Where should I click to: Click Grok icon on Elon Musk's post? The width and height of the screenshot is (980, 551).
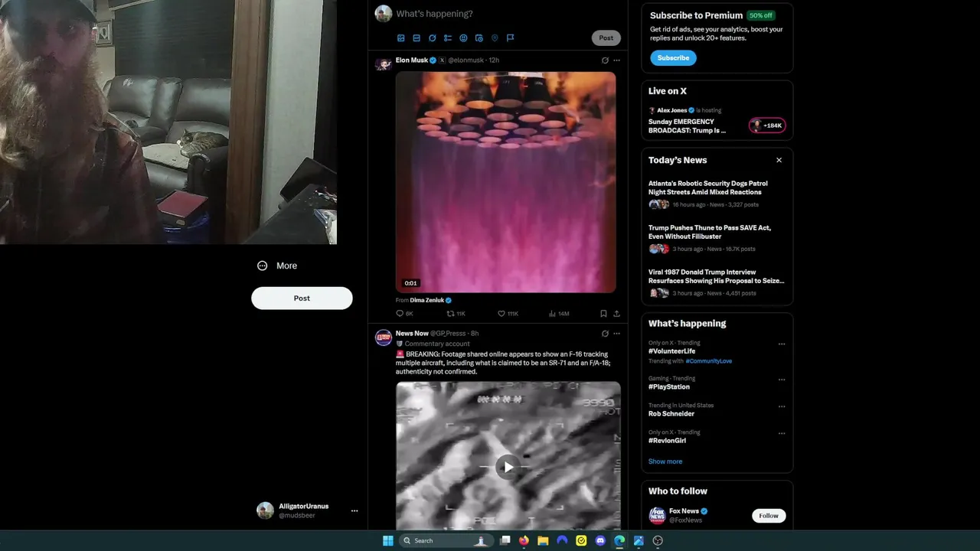605,60
